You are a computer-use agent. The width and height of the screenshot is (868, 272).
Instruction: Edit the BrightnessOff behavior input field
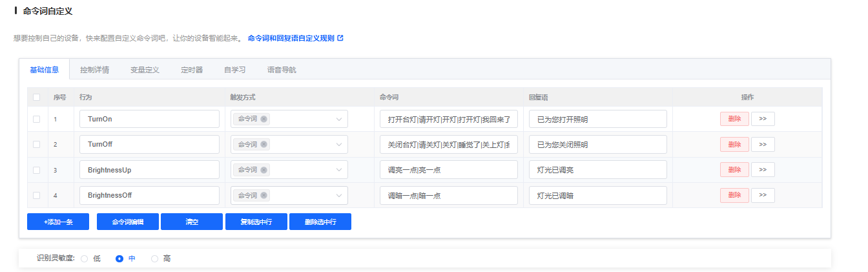[149, 195]
